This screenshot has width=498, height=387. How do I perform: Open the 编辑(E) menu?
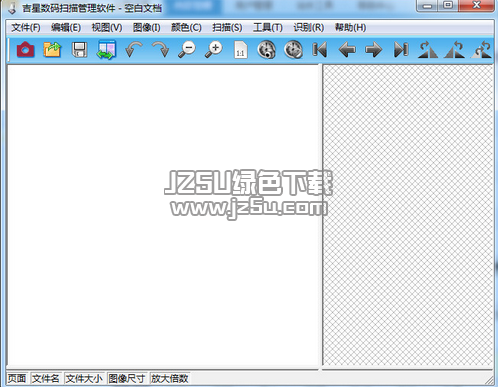pos(66,27)
